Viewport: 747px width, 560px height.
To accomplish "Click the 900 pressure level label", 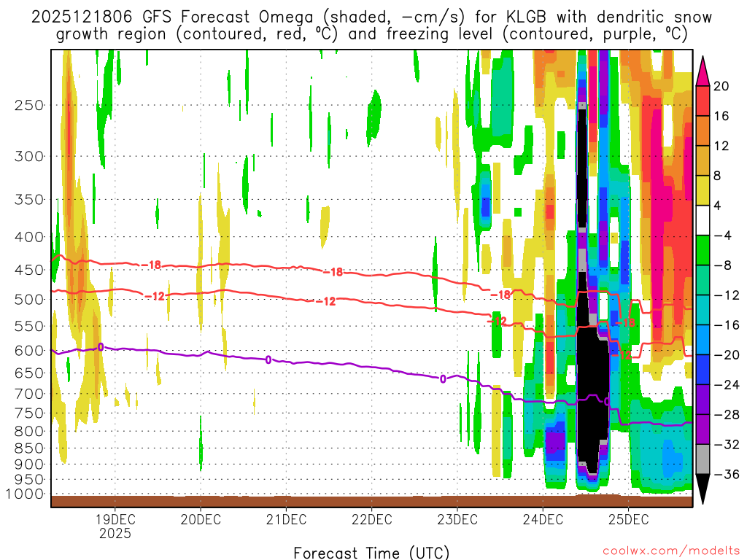I will tap(29, 464).
